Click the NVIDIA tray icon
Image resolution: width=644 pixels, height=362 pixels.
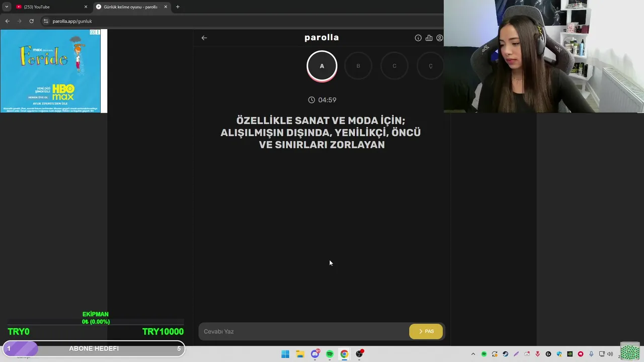(x=570, y=354)
